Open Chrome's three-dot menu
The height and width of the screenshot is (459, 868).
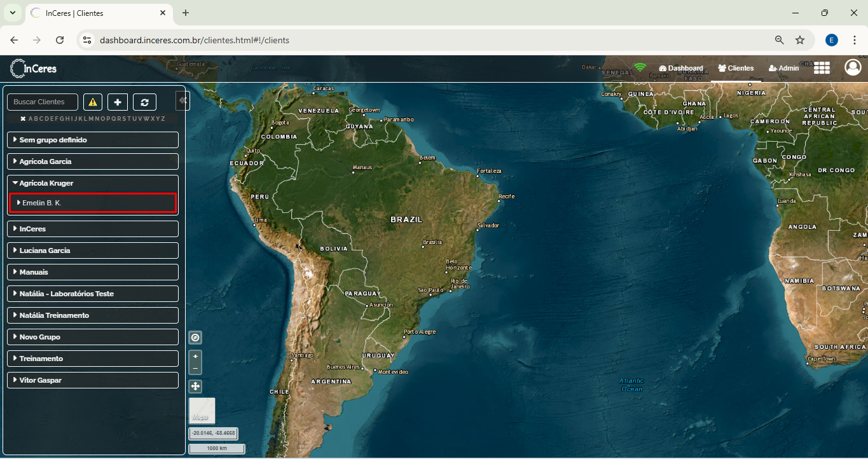coord(855,40)
